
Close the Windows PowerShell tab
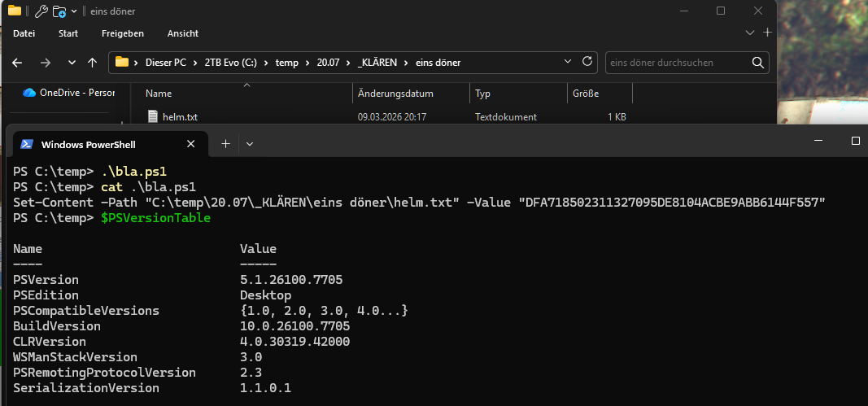190,144
